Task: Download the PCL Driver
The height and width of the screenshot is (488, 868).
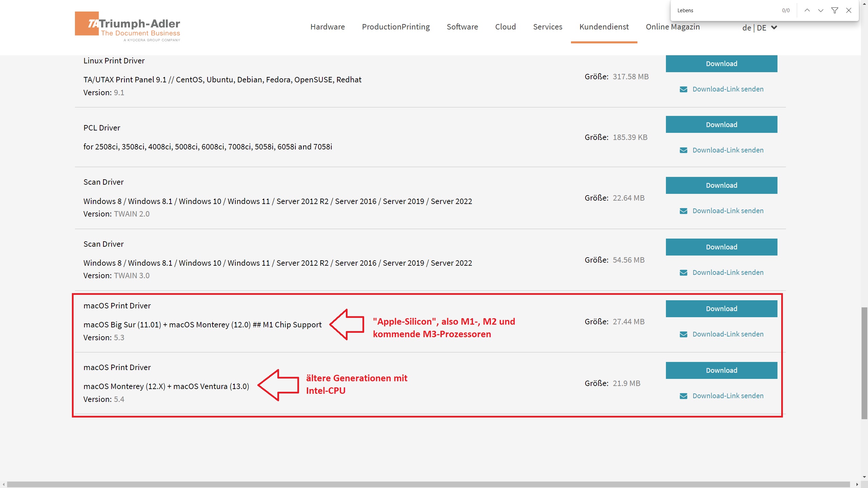Action: click(722, 124)
